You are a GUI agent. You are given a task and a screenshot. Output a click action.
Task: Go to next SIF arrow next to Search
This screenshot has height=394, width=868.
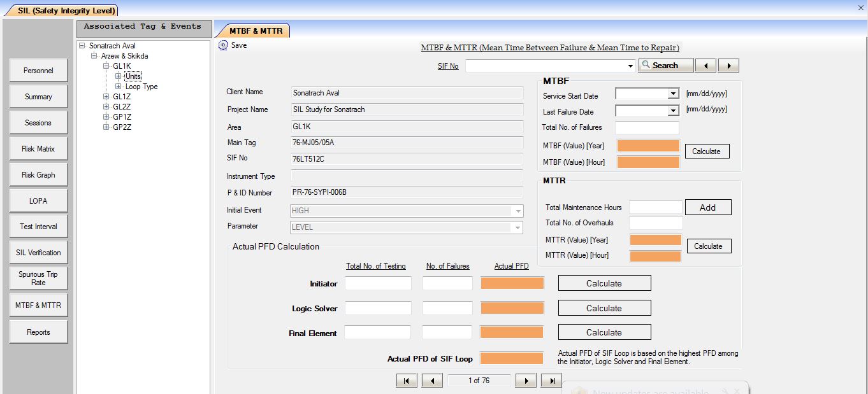click(x=728, y=66)
